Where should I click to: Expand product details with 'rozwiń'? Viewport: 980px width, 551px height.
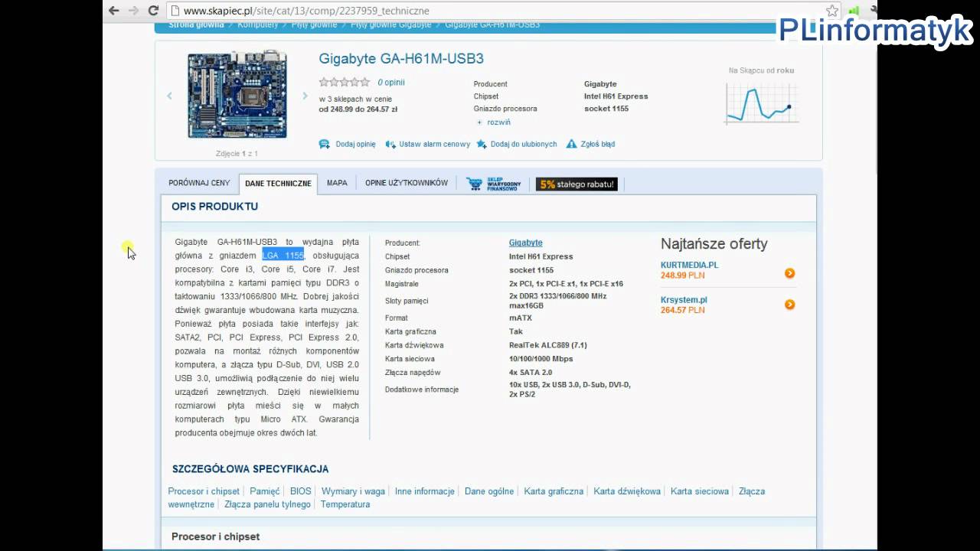tap(498, 122)
